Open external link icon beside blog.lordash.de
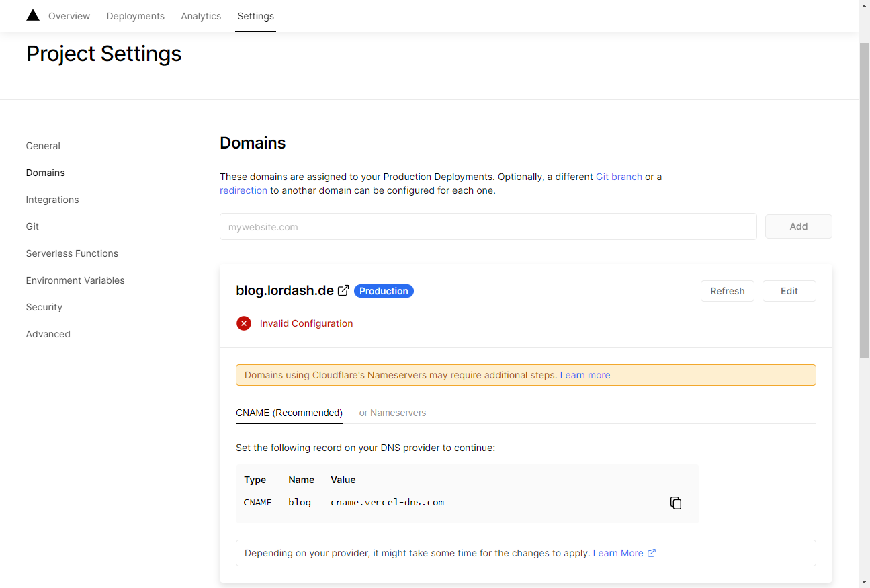The height and width of the screenshot is (588, 870). 343,290
